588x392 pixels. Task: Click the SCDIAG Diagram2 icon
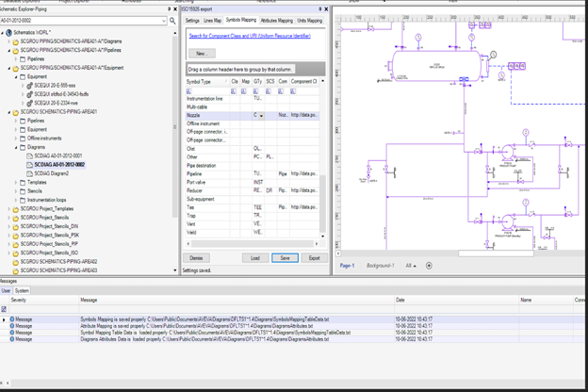pos(29,173)
